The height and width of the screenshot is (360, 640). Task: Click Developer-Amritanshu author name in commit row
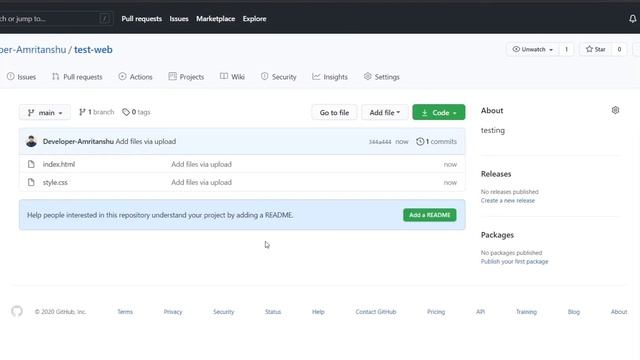coord(78,141)
